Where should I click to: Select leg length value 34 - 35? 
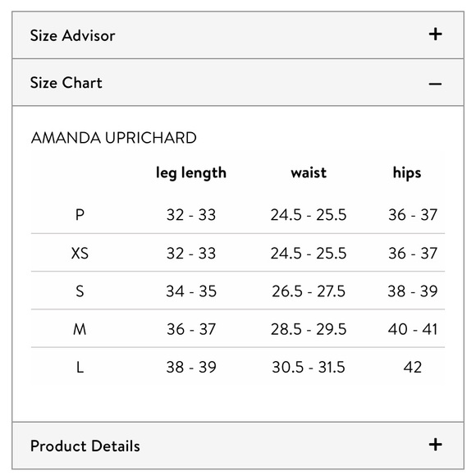pyautogui.click(x=191, y=291)
